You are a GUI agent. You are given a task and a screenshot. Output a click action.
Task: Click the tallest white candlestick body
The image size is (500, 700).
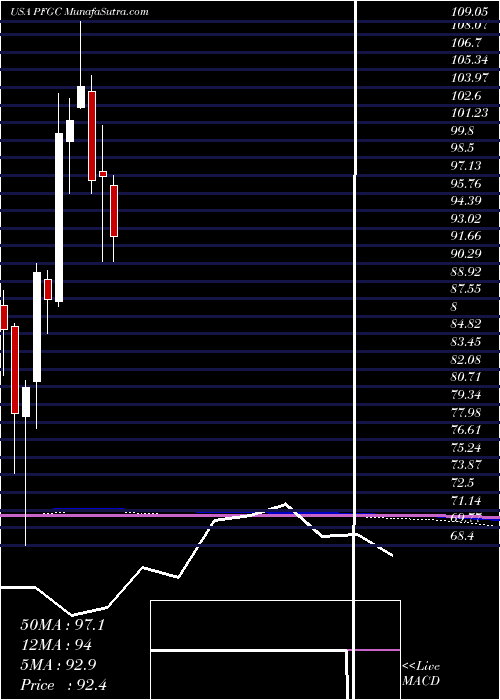[x=59, y=217]
